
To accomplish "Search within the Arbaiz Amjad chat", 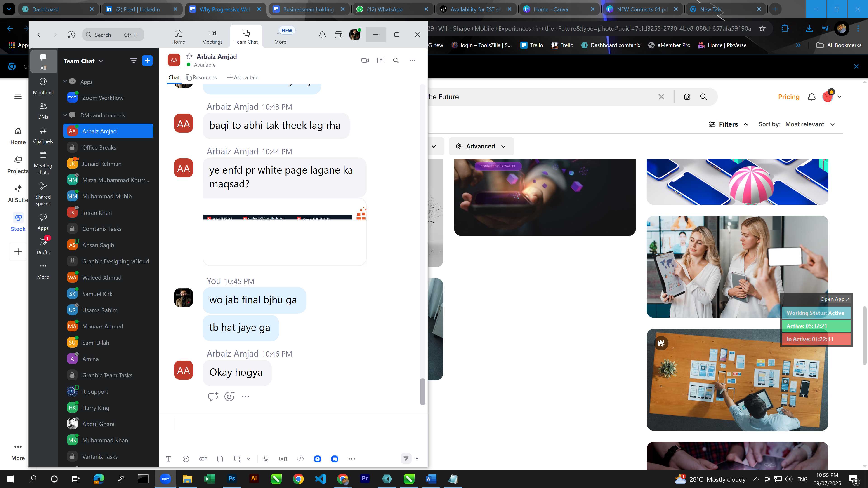I will tap(396, 60).
